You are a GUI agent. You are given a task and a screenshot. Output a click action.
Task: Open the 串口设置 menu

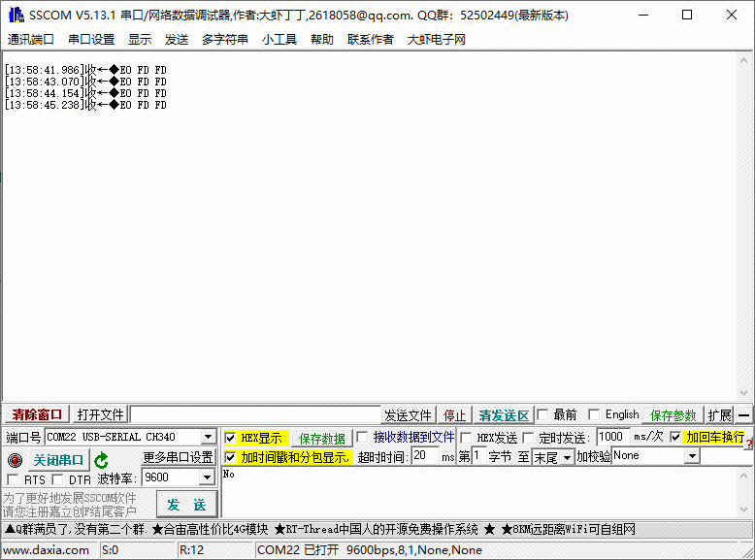pyautogui.click(x=91, y=39)
